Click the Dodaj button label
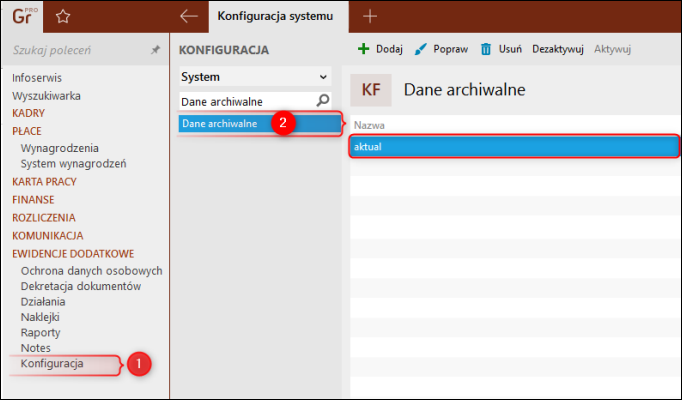 point(389,49)
